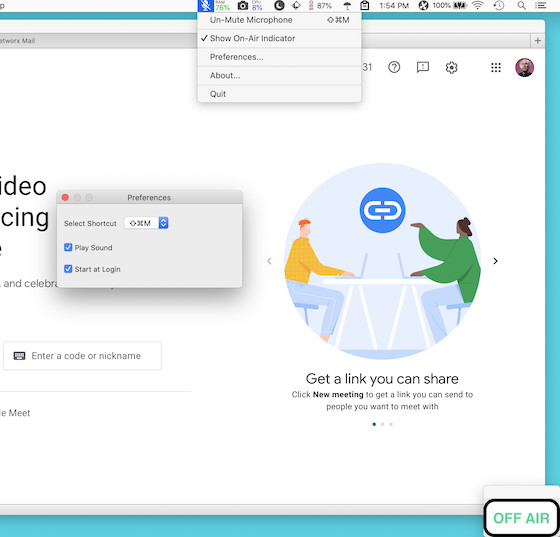
Task: Open the RAM 76% usage indicator
Action: pos(222,6)
